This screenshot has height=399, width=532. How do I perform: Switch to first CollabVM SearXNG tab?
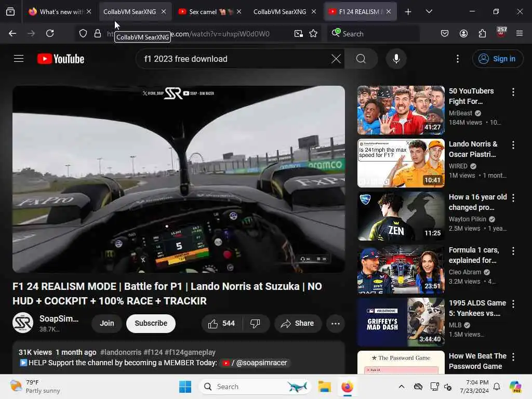tap(135, 12)
